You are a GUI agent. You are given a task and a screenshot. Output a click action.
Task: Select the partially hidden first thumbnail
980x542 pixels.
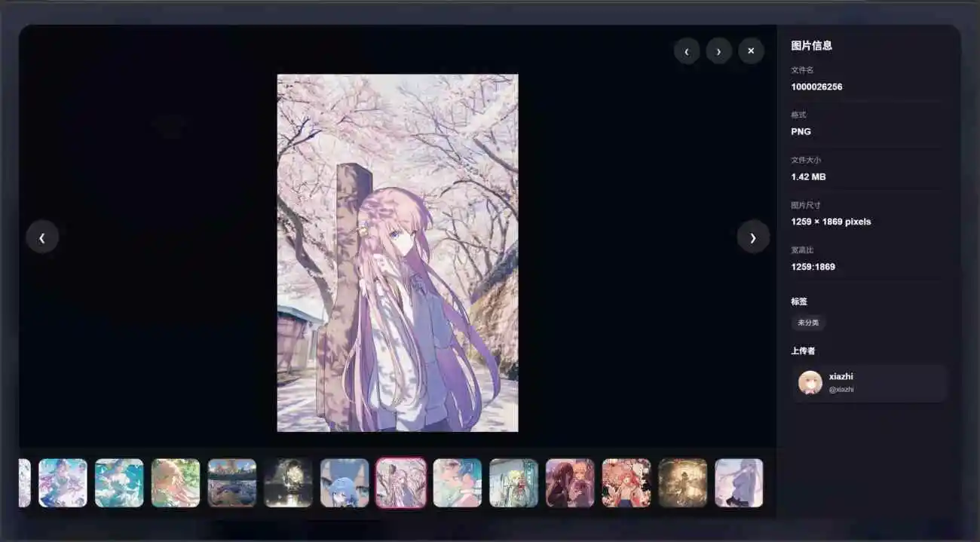tap(24, 482)
